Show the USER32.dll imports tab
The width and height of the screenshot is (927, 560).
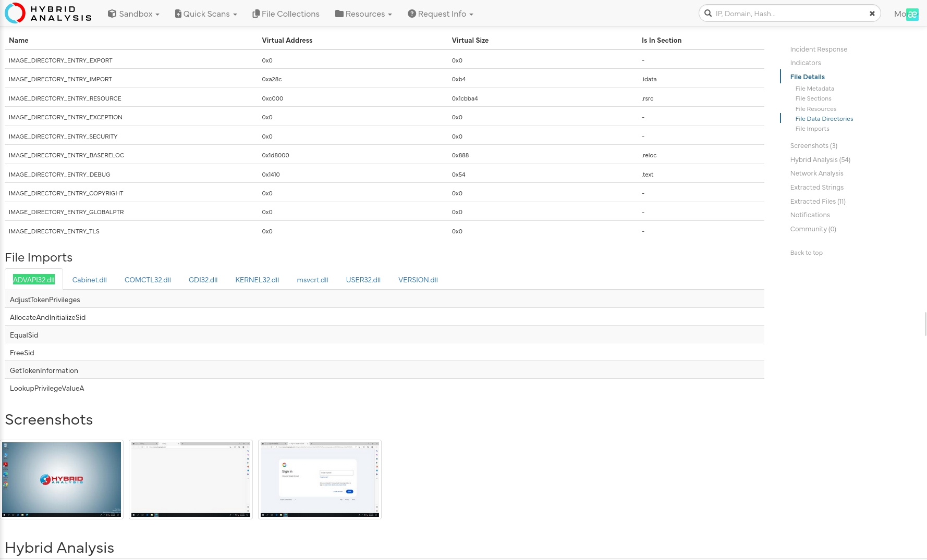(363, 280)
